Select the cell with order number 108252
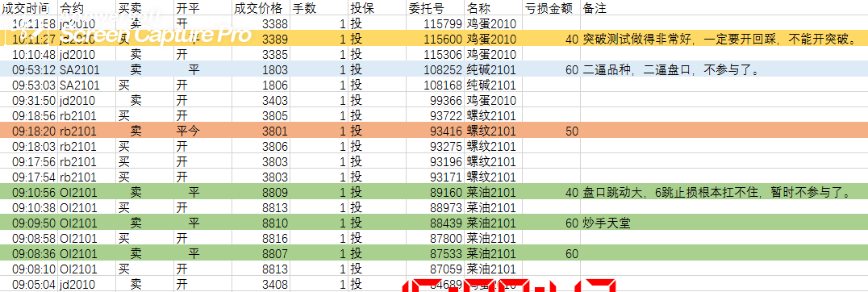Image resolution: width=868 pixels, height=292 pixels. coord(435,69)
